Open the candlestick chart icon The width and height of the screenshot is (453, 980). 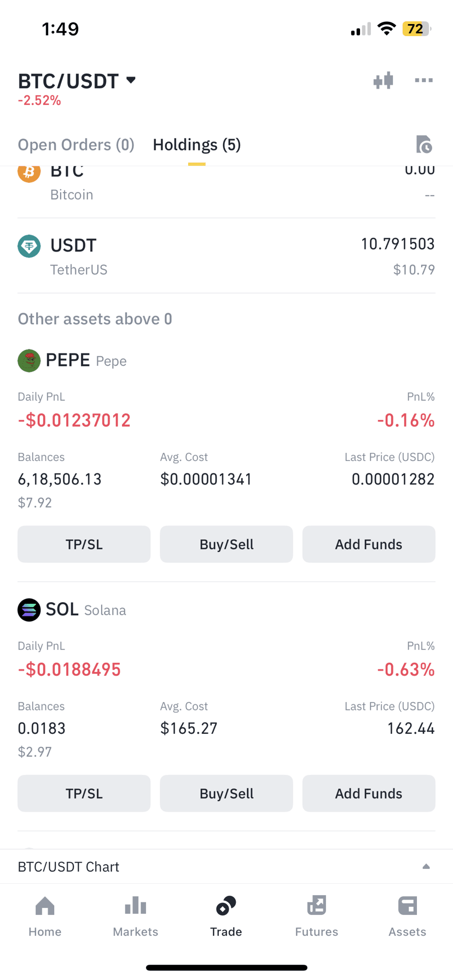point(383,80)
